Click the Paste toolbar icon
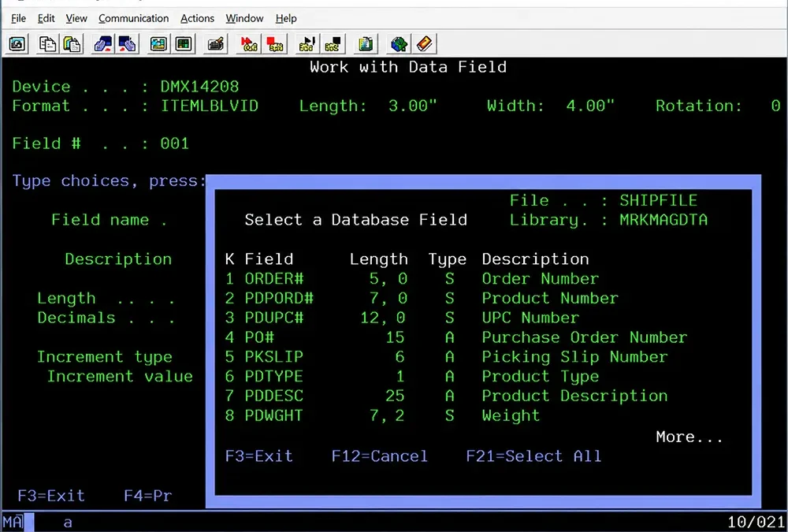This screenshot has height=532, width=788. coord(72,44)
